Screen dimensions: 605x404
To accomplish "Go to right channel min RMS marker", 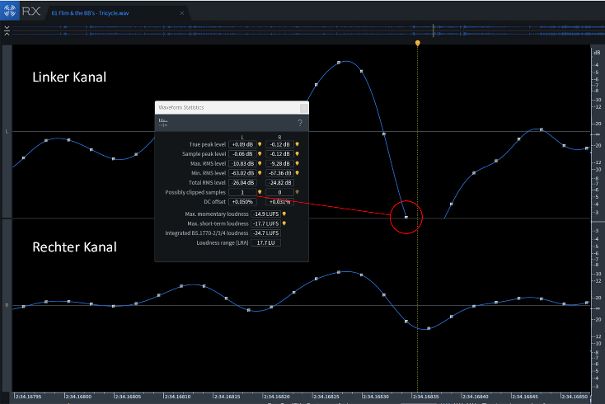I will coord(297,173).
